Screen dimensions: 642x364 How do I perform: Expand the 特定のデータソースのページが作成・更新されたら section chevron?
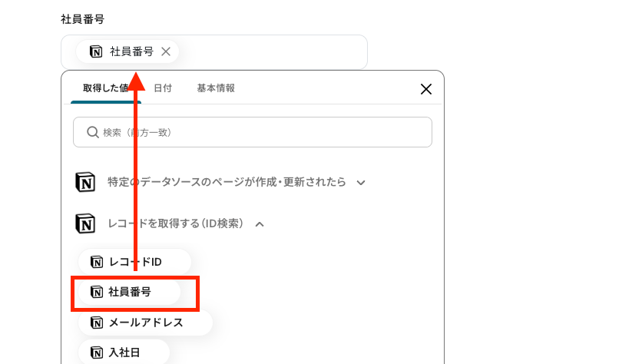coord(361,183)
